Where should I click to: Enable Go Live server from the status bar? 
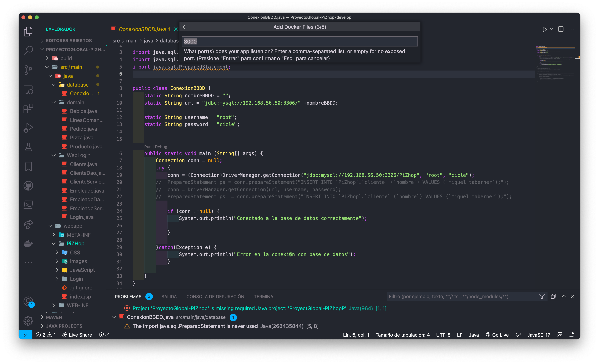coord(497,335)
